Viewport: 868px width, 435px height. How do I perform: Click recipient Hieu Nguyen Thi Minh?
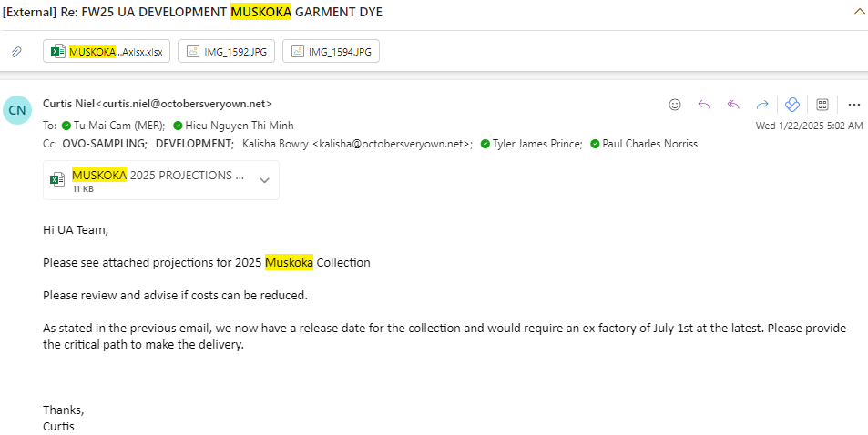pyautogui.click(x=240, y=126)
